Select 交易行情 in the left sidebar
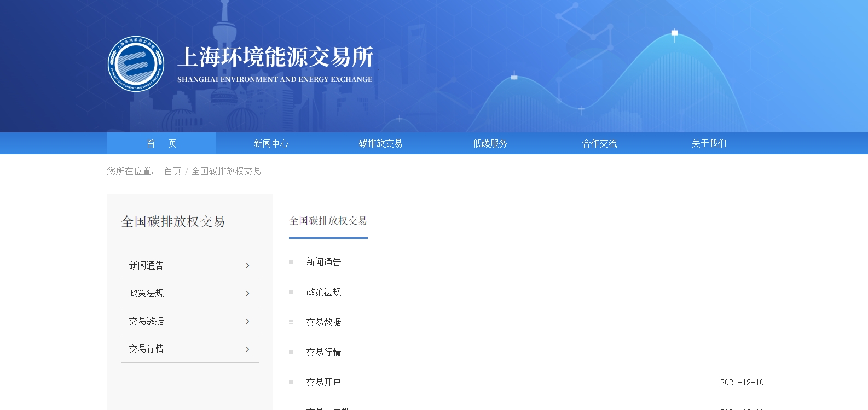 (x=190, y=349)
